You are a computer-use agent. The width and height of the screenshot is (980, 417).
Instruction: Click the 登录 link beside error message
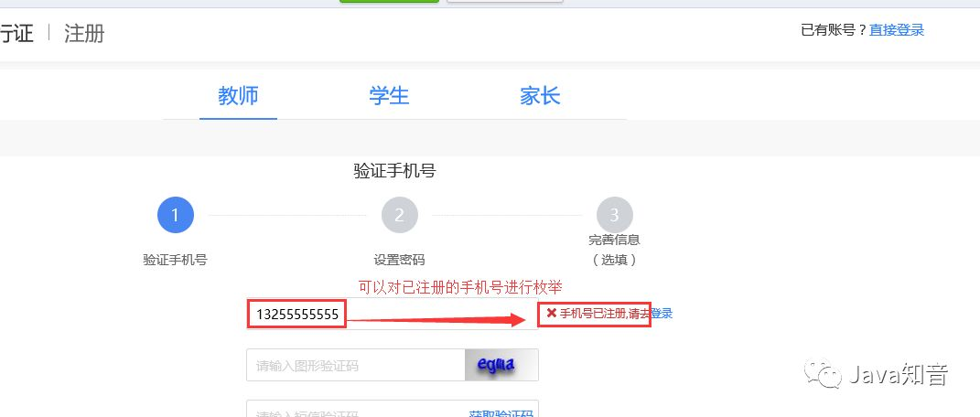pyautogui.click(x=662, y=314)
